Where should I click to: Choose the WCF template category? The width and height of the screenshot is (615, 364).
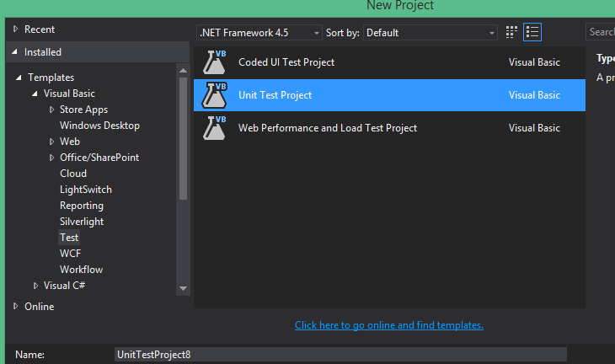coord(70,254)
